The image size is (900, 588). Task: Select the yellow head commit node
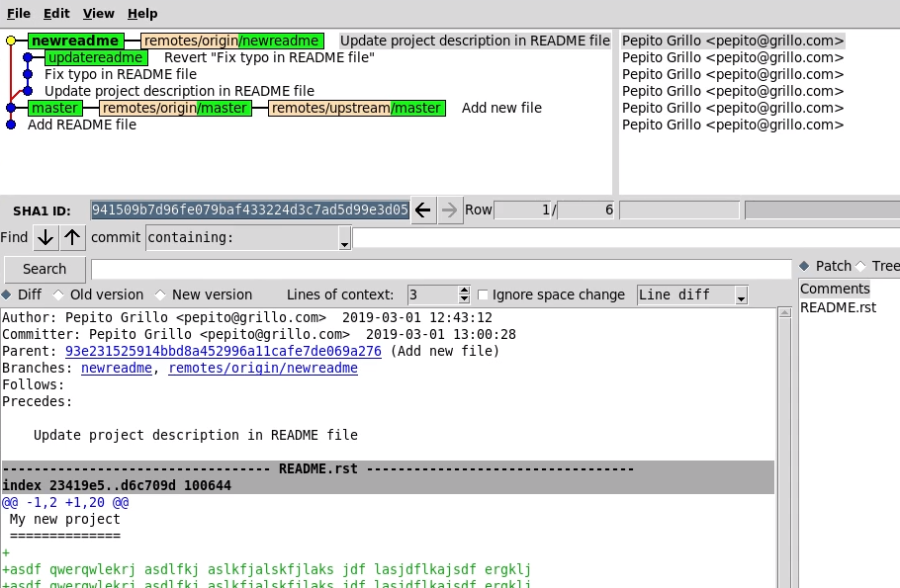tap(11, 42)
